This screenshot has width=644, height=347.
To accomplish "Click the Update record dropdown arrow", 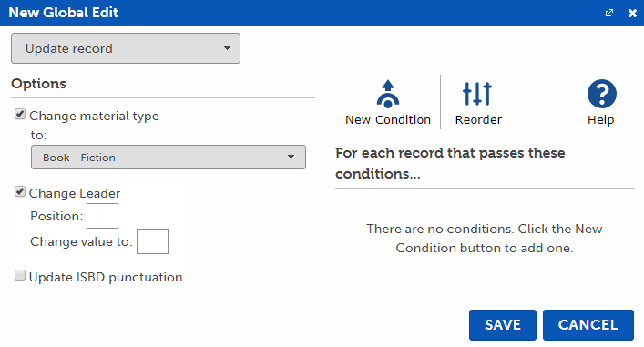I will click(227, 48).
